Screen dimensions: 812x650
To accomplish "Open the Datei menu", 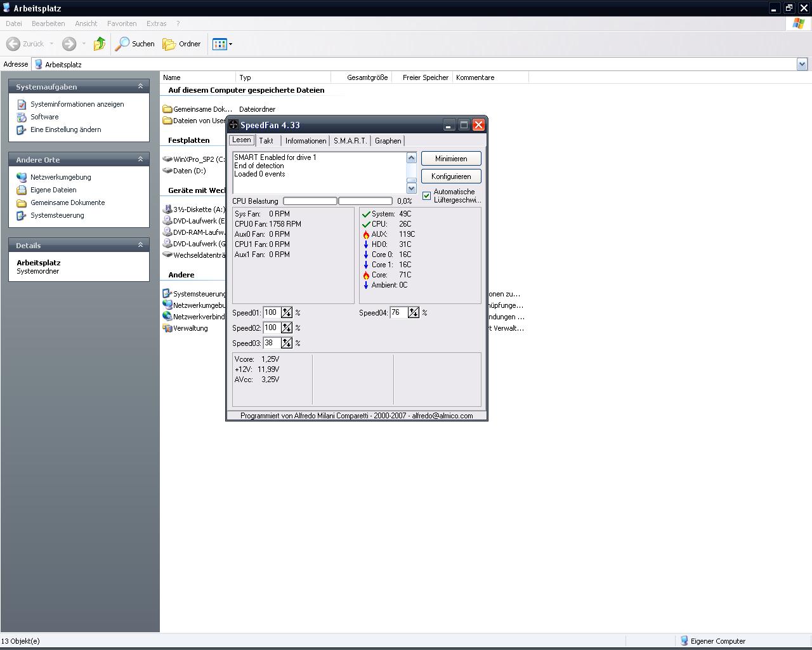I will [13, 23].
